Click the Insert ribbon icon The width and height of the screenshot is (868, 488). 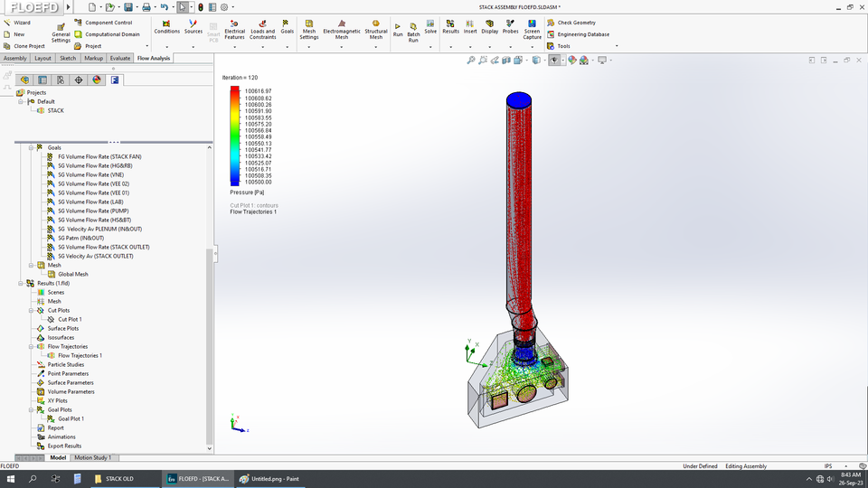470,23
